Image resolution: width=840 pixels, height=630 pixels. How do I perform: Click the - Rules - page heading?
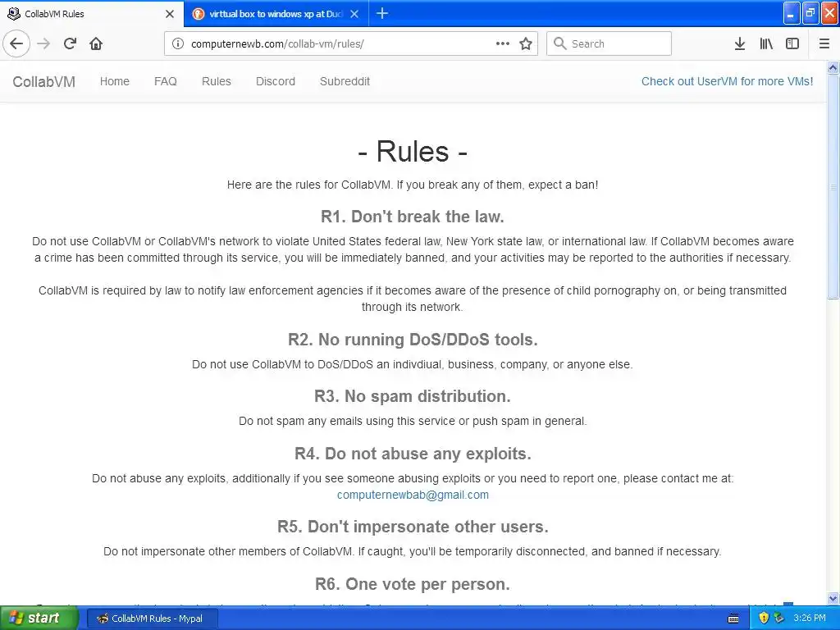[413, 151]
